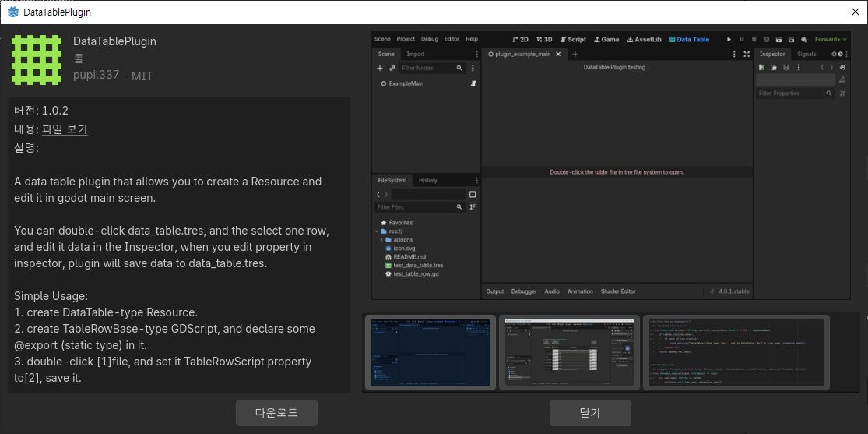868x434 pixels.
Task: Select the first thumbnail with the blue-tinted editor
Action: pos(430,352)
